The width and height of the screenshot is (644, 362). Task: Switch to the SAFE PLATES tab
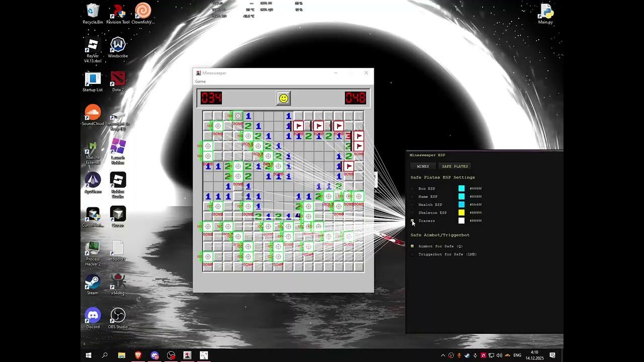point(455,166)
